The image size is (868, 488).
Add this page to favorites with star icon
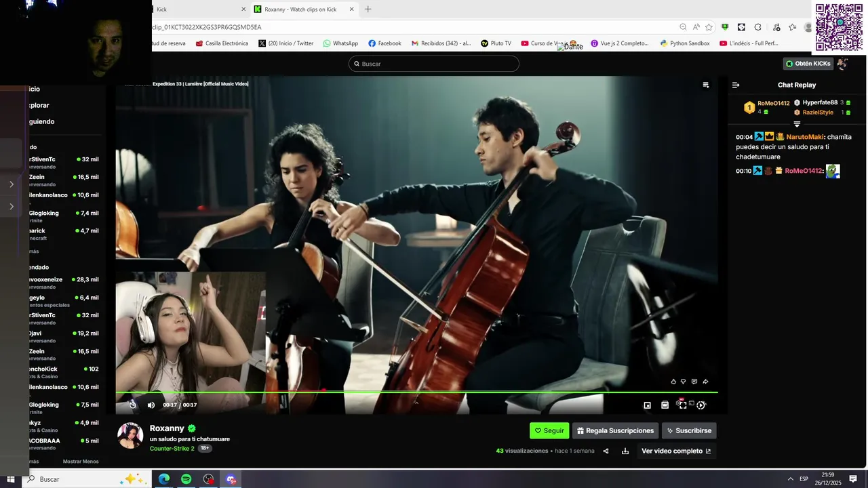pyautogui.click(x=709, y=27)
